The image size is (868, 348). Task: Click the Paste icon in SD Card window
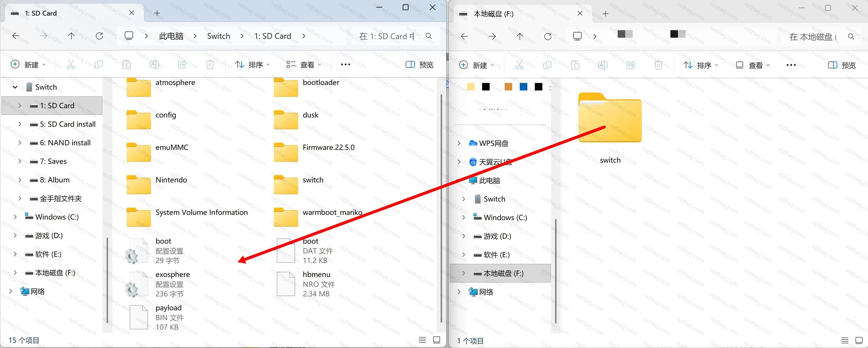click(126, 64)
